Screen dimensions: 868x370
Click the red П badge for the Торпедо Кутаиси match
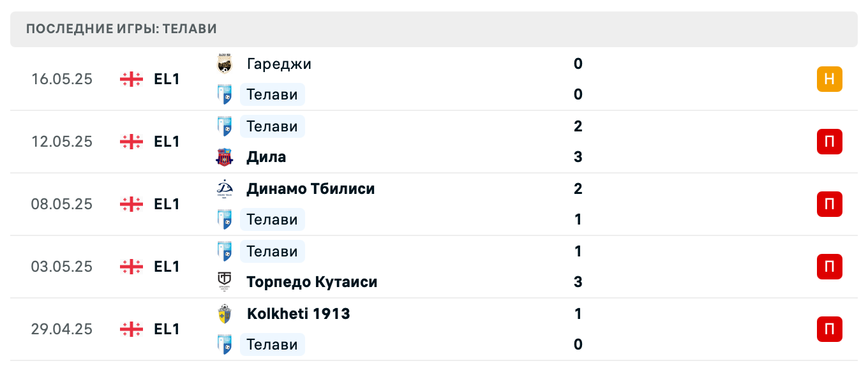pos(829,267)
